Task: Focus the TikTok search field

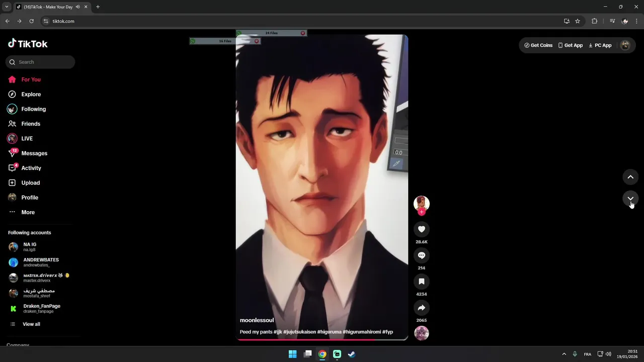Action: (x=40, y=62)
